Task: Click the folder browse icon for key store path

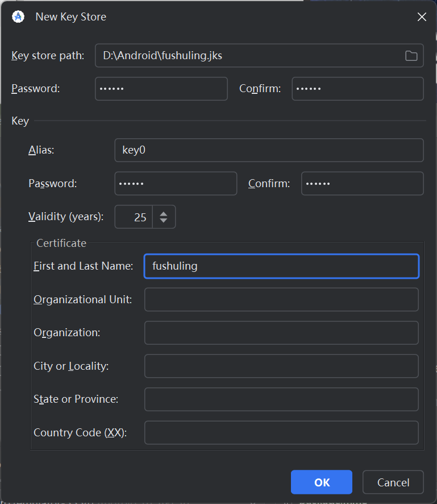Action: click(x=411, y=56)
